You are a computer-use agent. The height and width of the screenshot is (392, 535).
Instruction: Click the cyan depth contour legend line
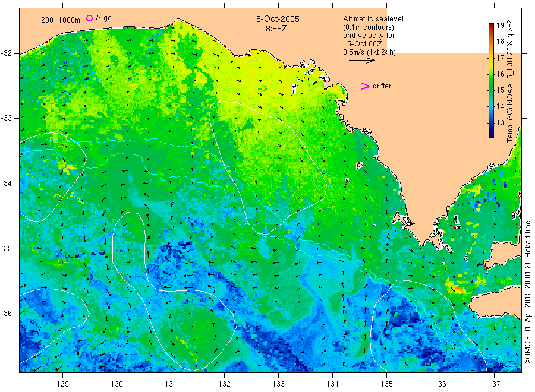tap(50, 26)
